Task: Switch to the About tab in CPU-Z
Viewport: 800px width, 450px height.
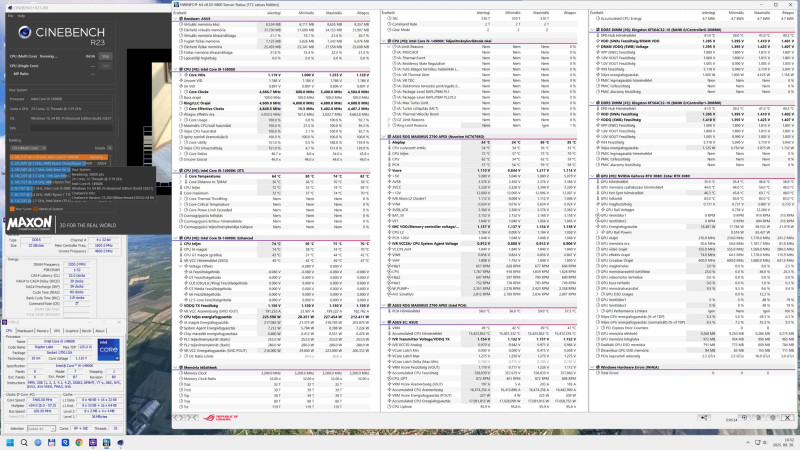Action: point(101,331)
